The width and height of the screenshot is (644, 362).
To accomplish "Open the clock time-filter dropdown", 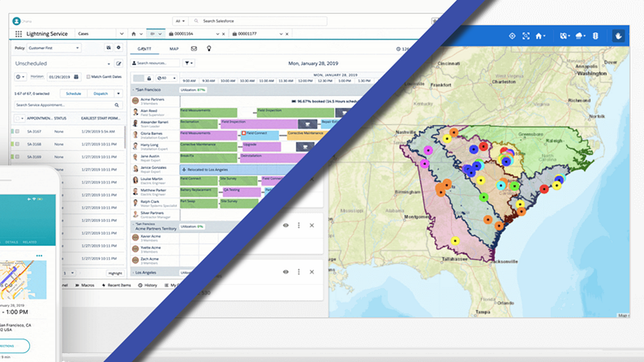I will coord(21,77).
